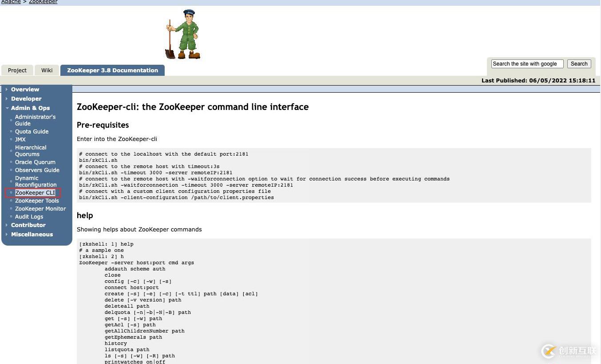This screenshot has width=601, height=364.
Task: Click the ZooKeeper-cli page title heading
Action: 193,107
